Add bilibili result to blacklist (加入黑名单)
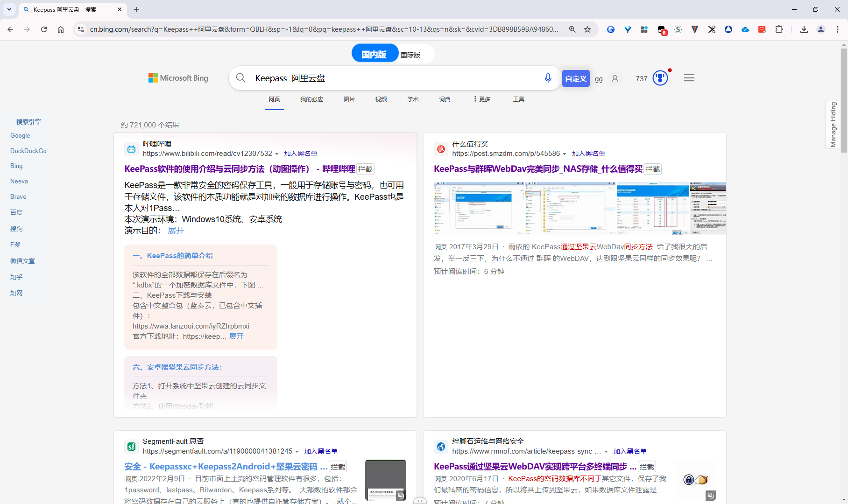This screenshot has height=504, width=848. tap(300, 154)
